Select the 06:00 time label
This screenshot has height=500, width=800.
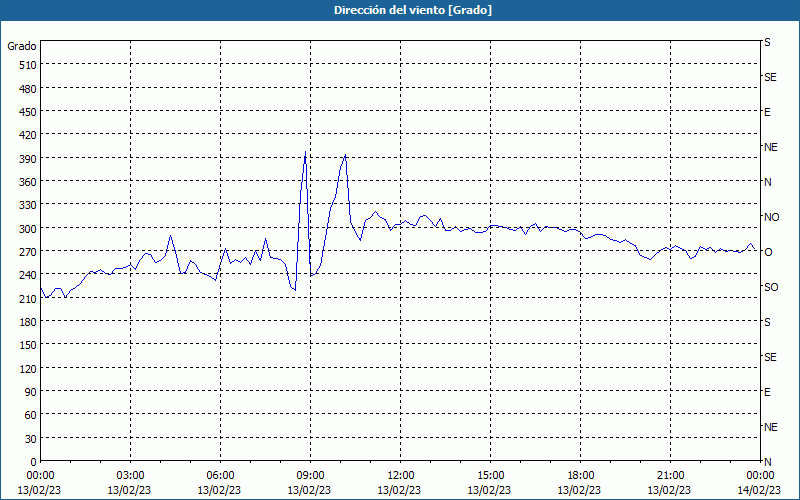pos(220,476)
